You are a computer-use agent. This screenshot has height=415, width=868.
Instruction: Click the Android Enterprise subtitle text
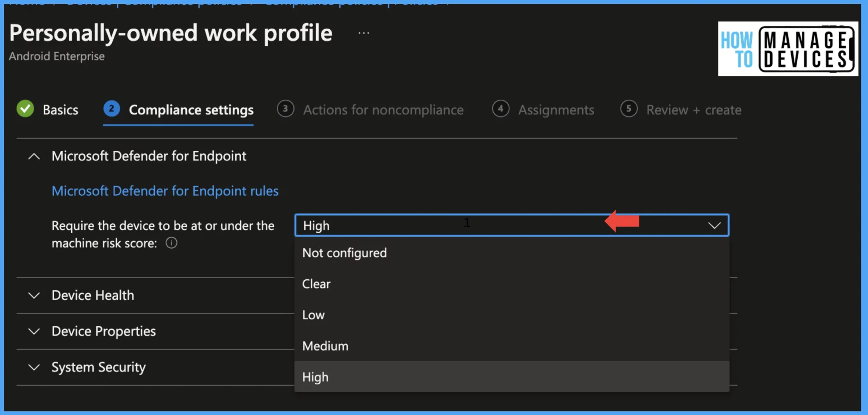pos(57,56)
